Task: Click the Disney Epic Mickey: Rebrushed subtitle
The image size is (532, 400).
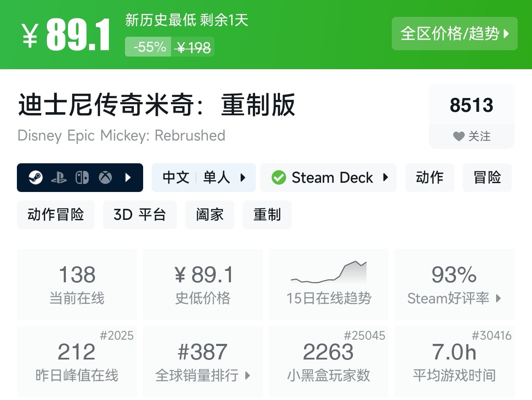Action: (x=121, y=135)
